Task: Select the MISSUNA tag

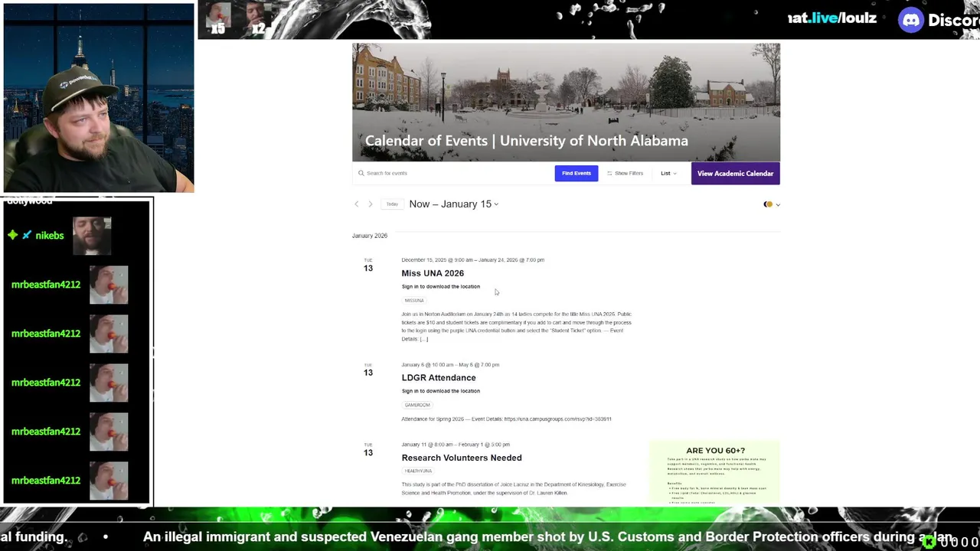Action: tap(414, 301)
